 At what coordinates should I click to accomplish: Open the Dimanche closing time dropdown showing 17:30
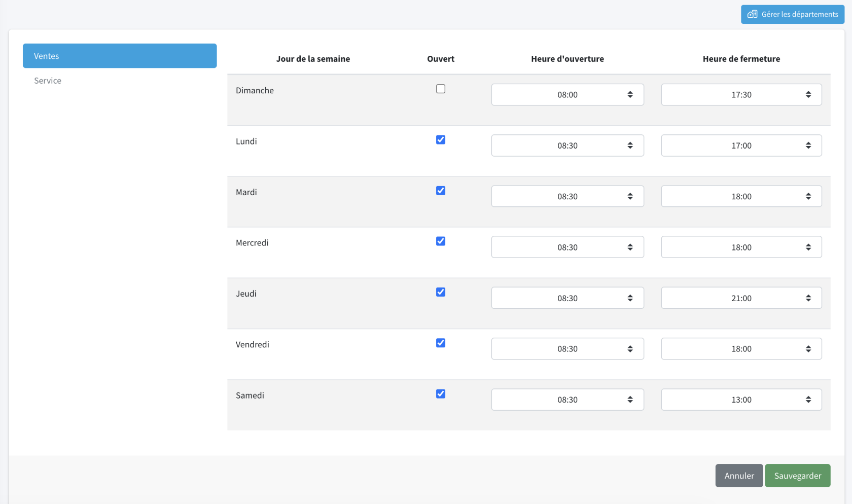coord(741,95)
